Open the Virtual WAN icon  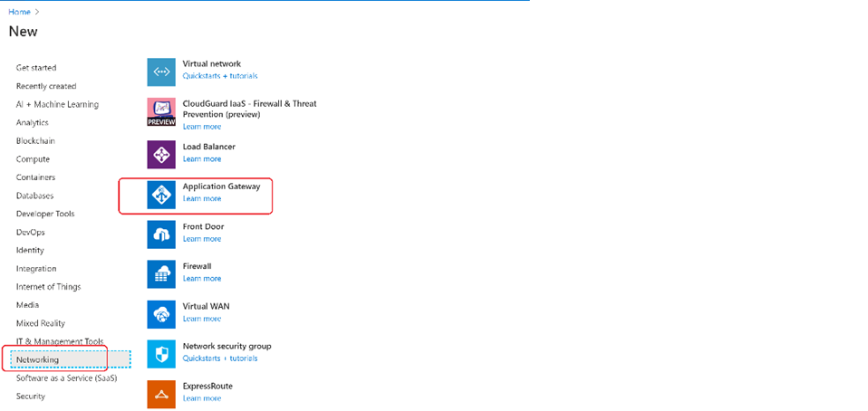pyautogui.click(x=161, y=313)
